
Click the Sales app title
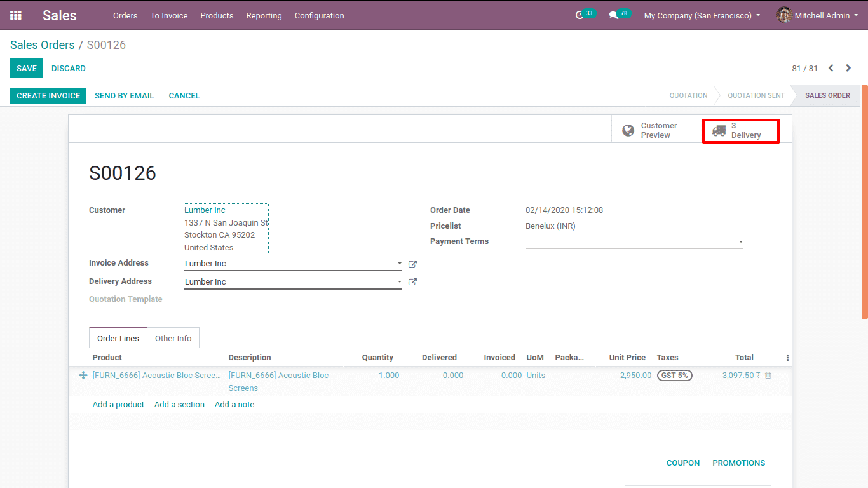point(60,15)
